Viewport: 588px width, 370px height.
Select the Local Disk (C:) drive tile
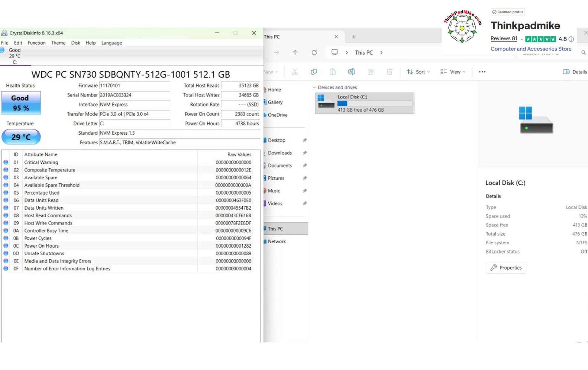364,103
